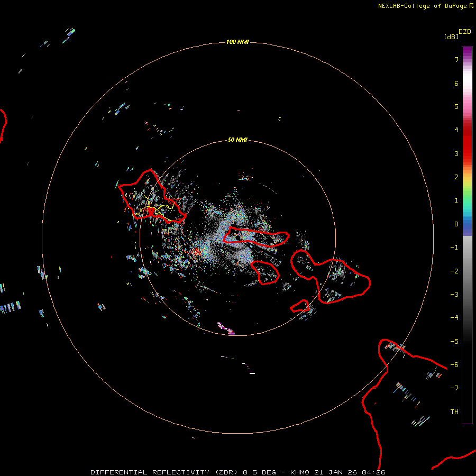Click the DZD legend title

point(465,31)
